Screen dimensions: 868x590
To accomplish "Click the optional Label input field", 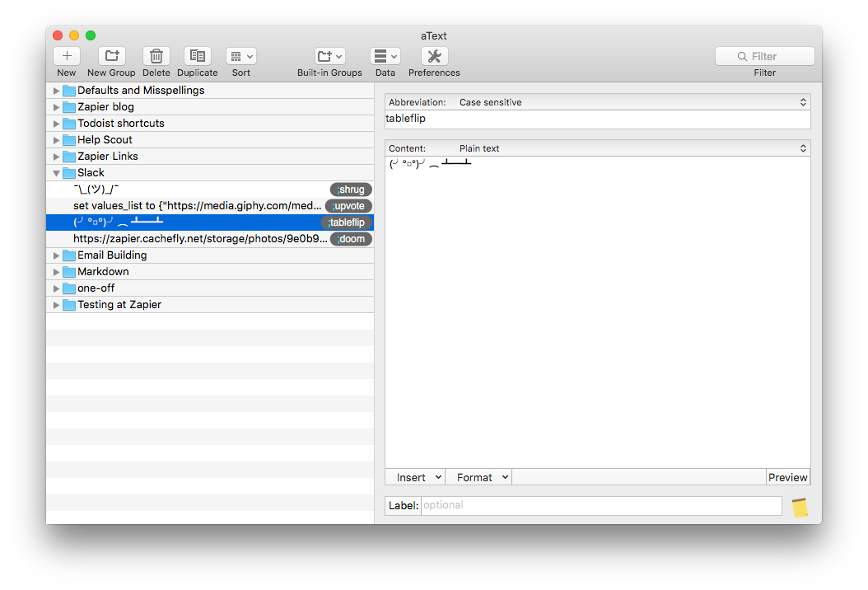I will (x=601, y=505).
